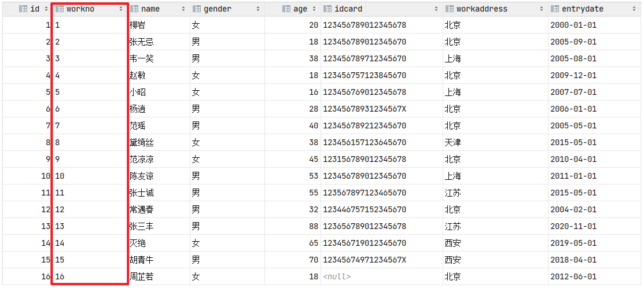Screen dimensions: 644x288
Task: Click workno cell 10
Action: pyautogui.click(x=60, y=176)
